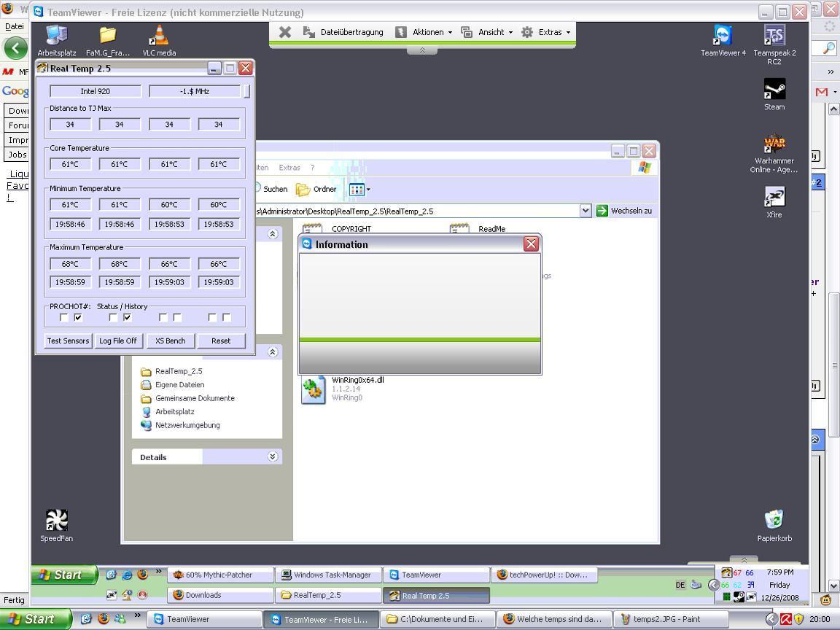Image resolution: width=840 pixels, height=630 pixels.
Task: Click Reset button in Real Temp
Action: click(x=221, y=341)
